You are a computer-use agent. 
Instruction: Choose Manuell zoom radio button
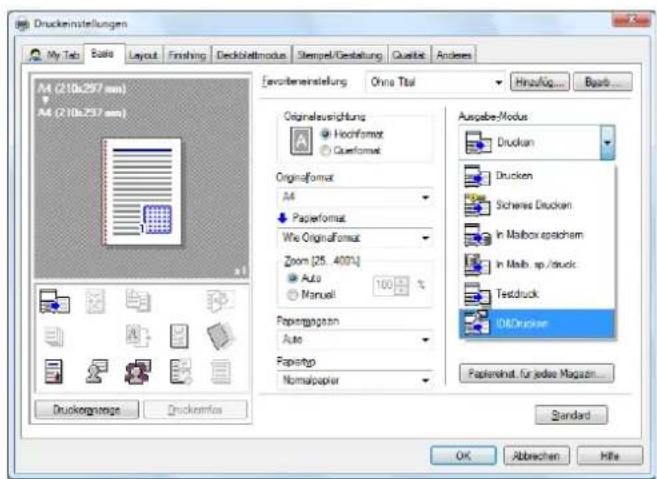[292, 295]
